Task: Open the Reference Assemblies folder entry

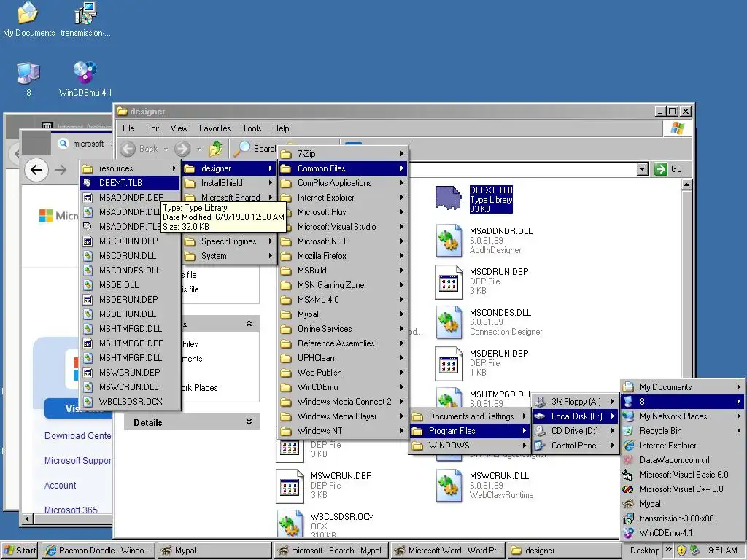Action: point(343,343)
